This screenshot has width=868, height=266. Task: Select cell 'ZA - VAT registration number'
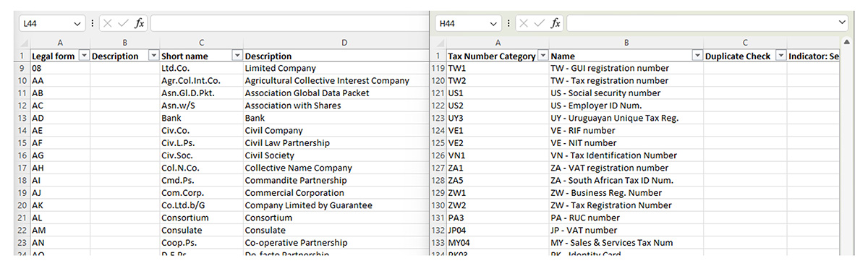tap(626, 168)
